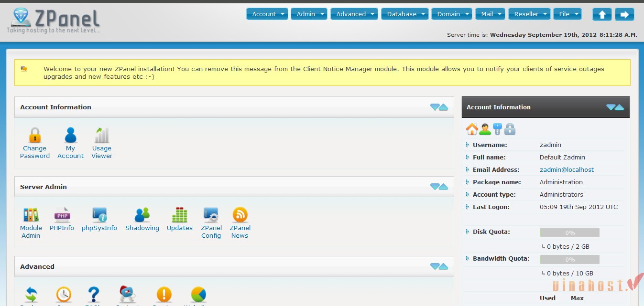644x306 pixels.
Task: Click the up arrow button in top bar
Action: 602,14
